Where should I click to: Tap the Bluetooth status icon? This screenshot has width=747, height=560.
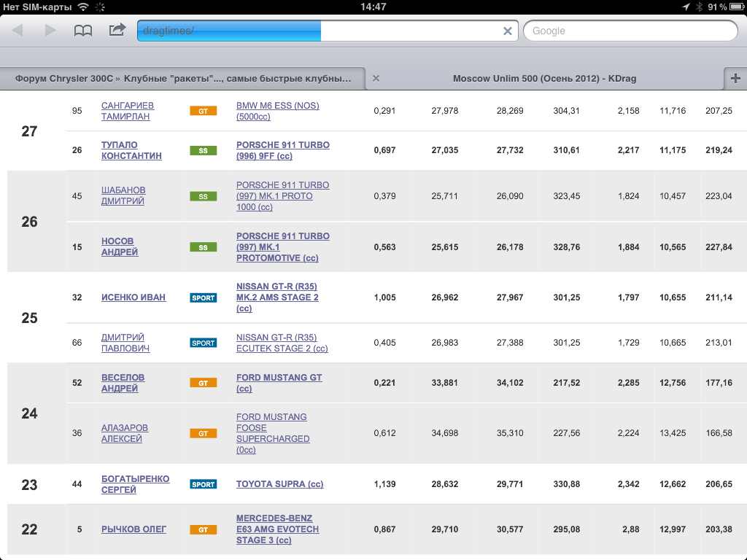[699, 7]
